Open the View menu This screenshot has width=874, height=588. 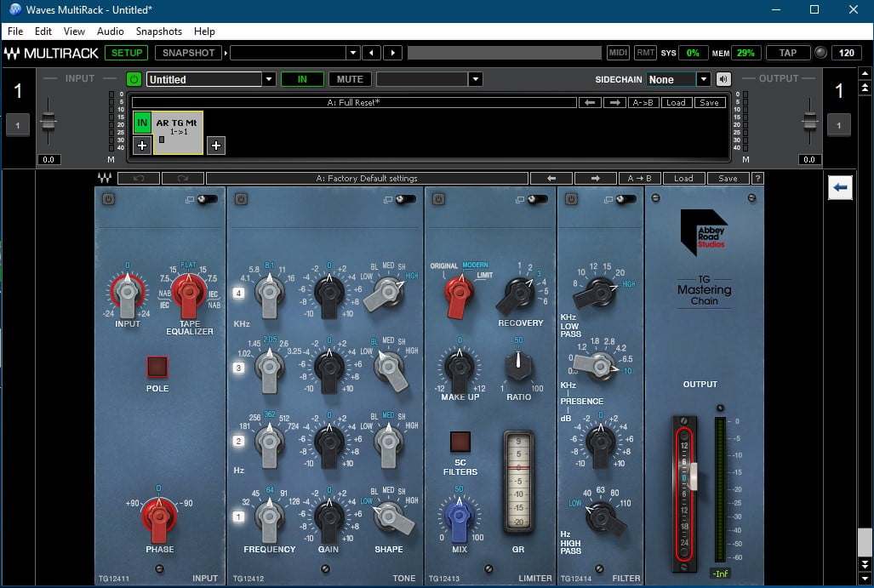(x=74, y=31)
